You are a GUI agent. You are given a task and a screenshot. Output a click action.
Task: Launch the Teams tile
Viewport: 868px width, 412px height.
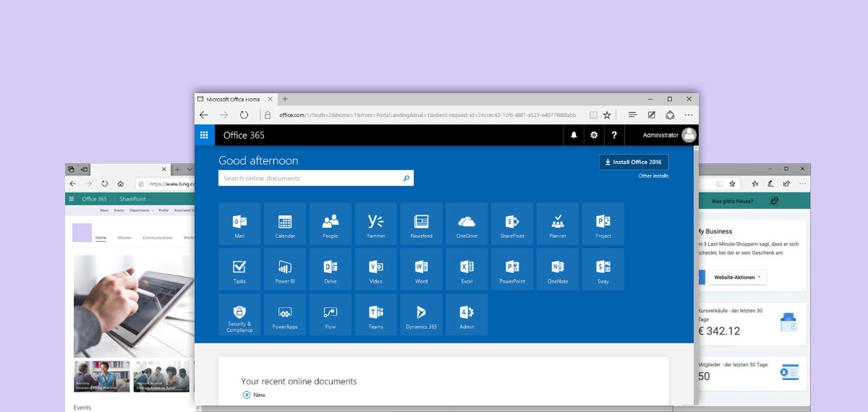pos(376,314)
